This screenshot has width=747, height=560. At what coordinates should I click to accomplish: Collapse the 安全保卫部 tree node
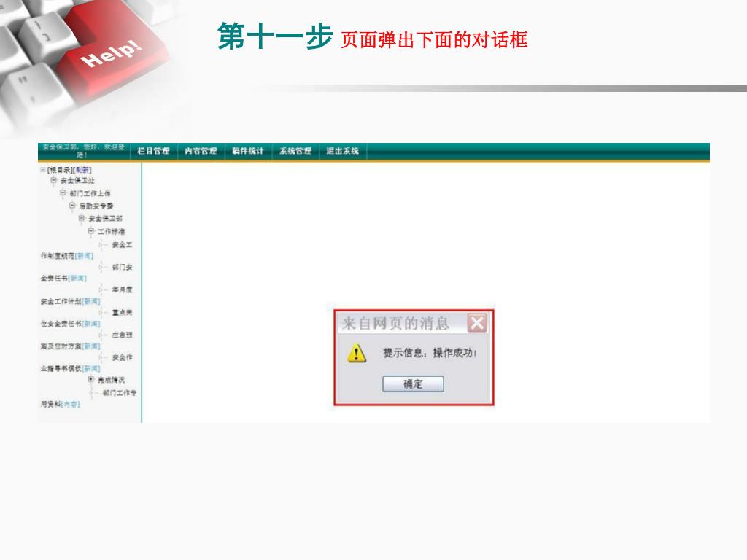(82, 218)
